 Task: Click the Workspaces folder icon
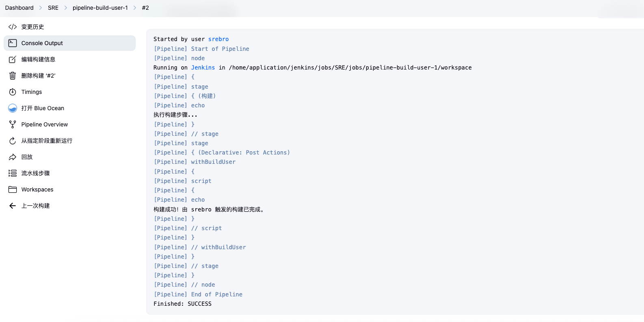(x=13, y=189)
